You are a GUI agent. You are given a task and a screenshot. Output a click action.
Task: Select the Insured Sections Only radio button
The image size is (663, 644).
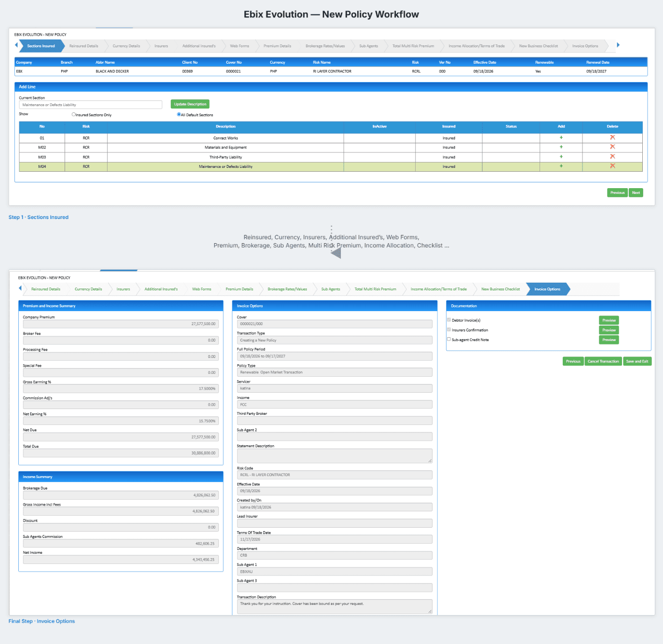(x=74, y=114)
